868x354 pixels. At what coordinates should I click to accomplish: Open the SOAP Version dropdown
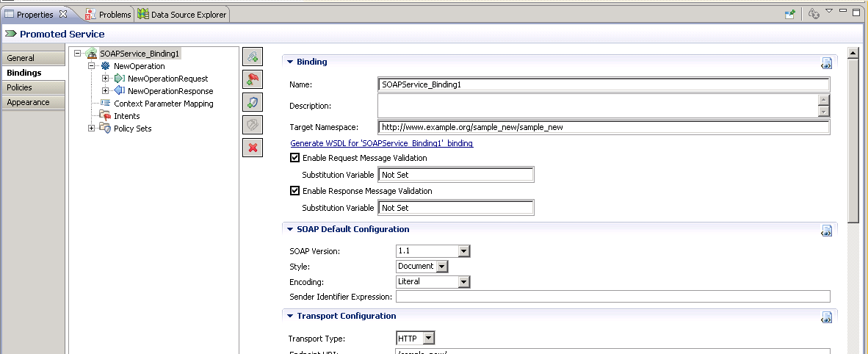click(x=463, y=251)
